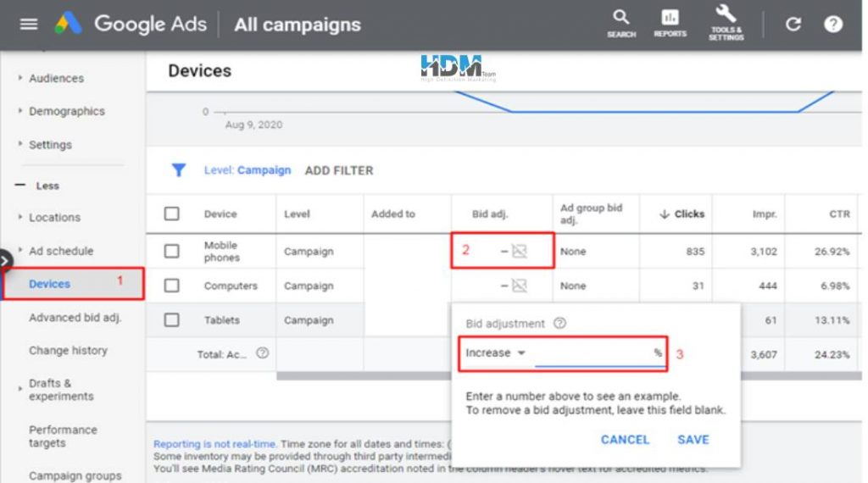The height and width of the screenshot is (483, 868).
Task: Open the help question mark icon
Action: pos(832,24)
